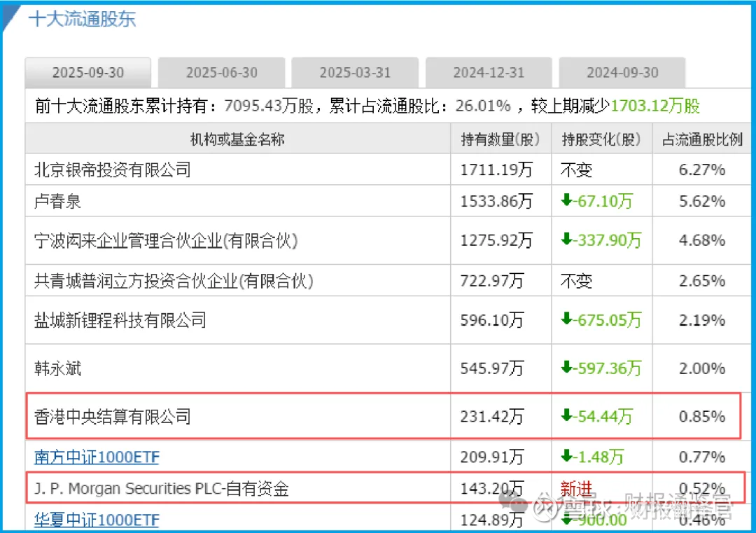The width and height of the screenshot is (756, 533).
Task: Open the 华夏中证1000ETF link
Action: [x=97, y=520]
